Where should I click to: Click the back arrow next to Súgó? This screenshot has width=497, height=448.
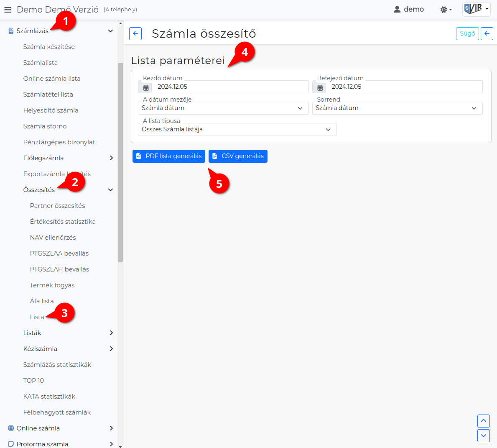click(487, 33)
